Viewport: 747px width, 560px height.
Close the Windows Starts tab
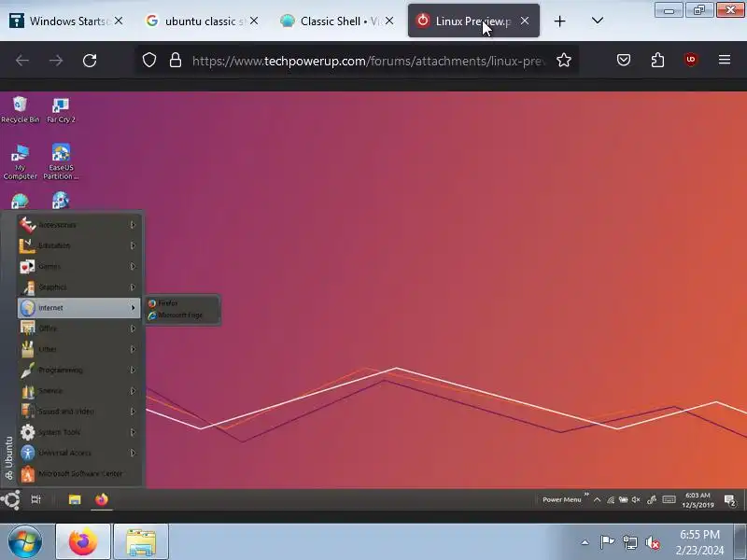click(x=119, y=21)
